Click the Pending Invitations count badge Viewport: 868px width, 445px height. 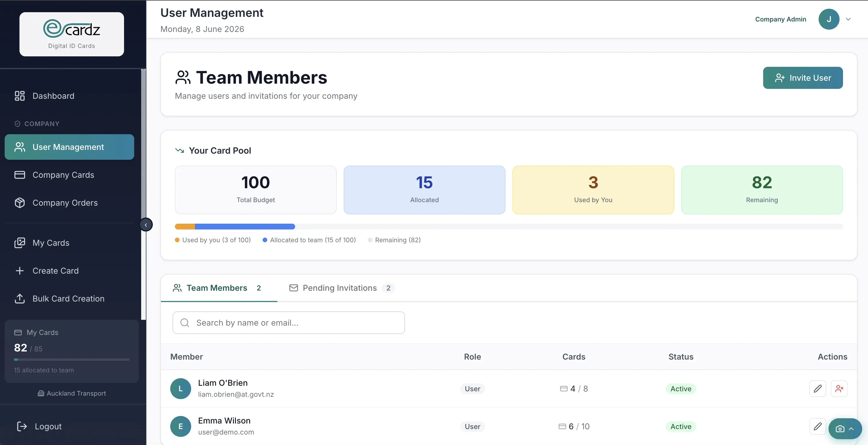click(x=388, y=288)
